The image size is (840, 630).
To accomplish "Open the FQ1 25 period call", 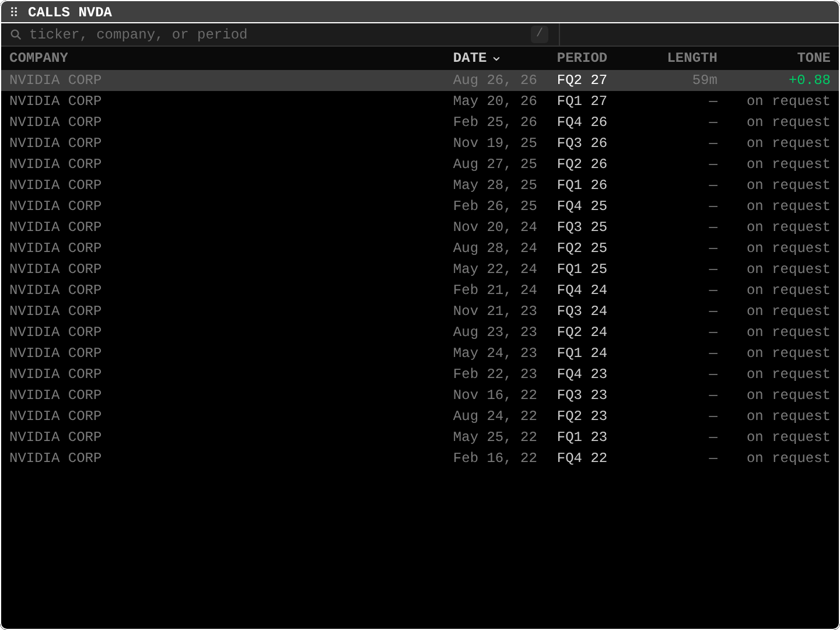I will (582, 269).
